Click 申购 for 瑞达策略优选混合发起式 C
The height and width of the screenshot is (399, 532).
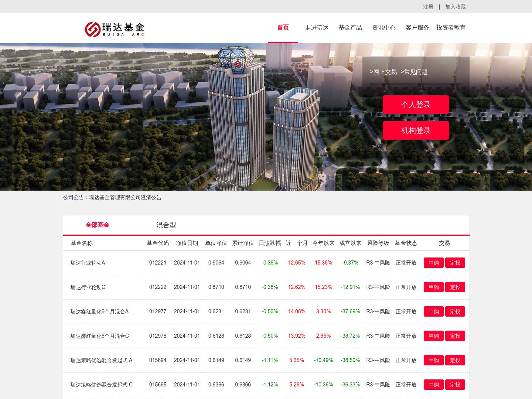pos(434,385)
